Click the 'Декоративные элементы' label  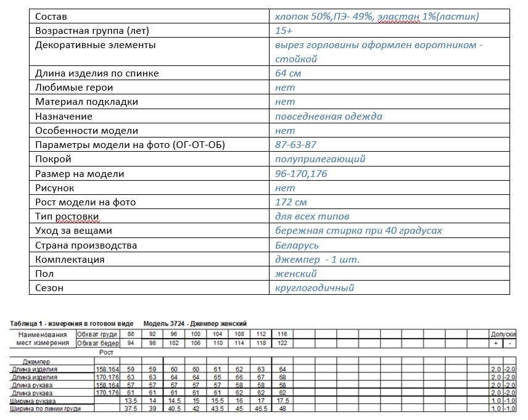click(95, 45)
